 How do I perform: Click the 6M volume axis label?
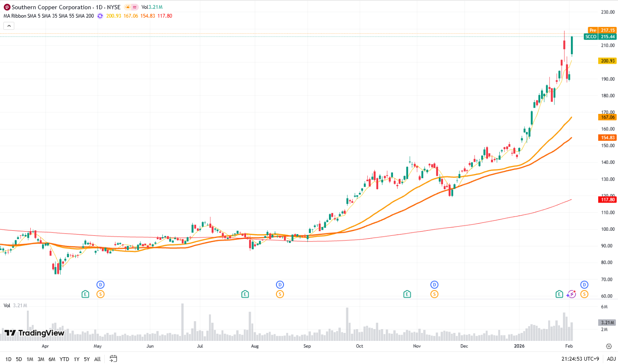click(x=604, y=307)
